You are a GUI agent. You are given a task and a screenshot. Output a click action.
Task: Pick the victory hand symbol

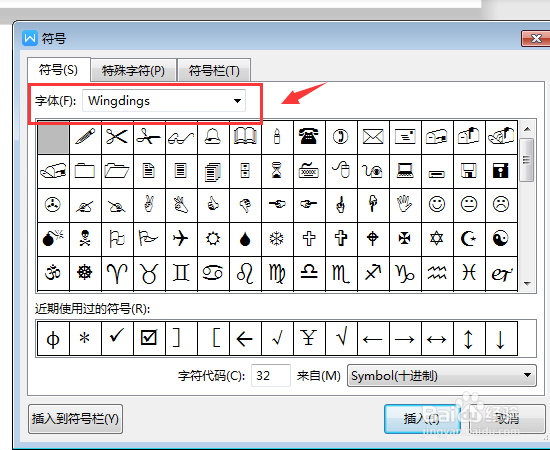point(149,204)
